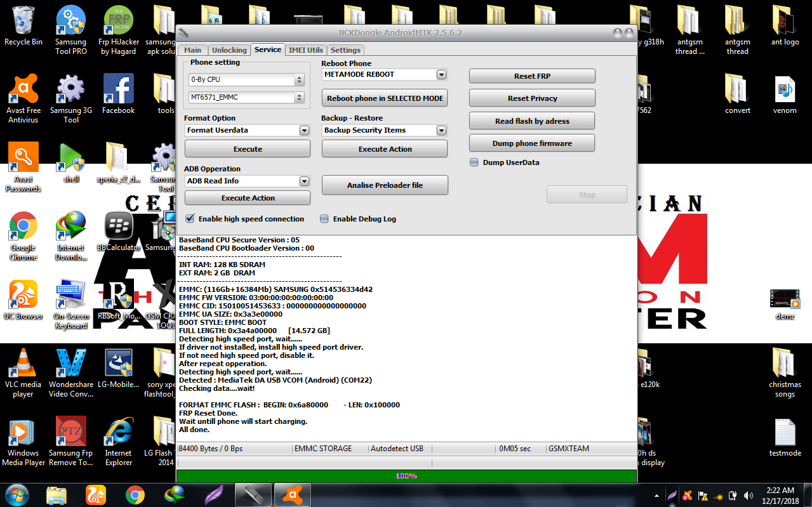812x507 pixels.
Task: Open the Unlocking tab
Action: [229, 50]
